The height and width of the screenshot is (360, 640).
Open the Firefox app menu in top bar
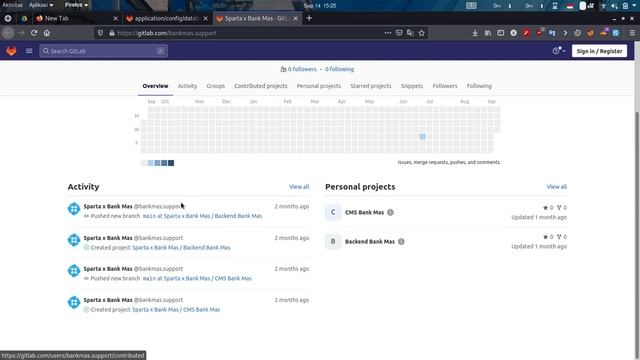click(x=76, y=5)
